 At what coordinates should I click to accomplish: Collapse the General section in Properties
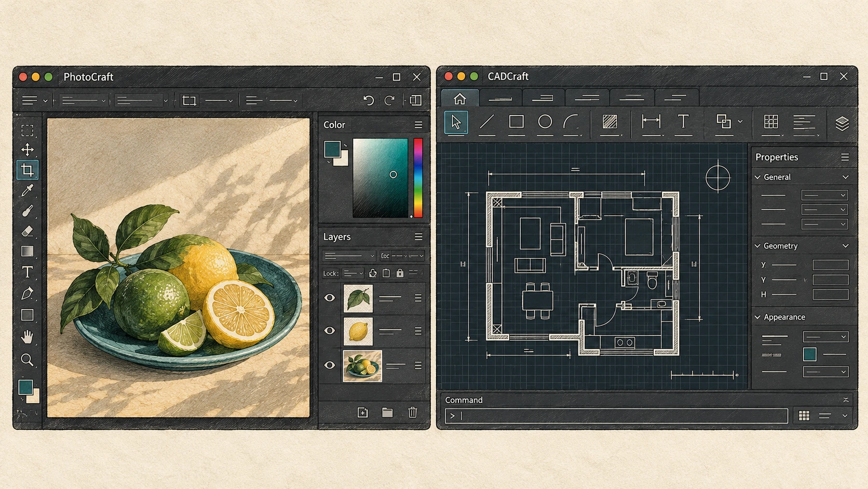(758, 177)
